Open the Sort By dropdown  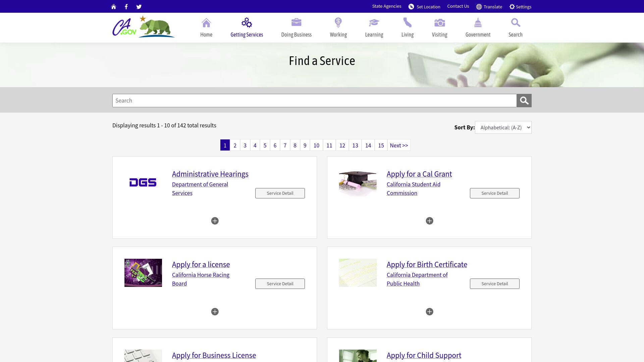(x=503, y=127)
